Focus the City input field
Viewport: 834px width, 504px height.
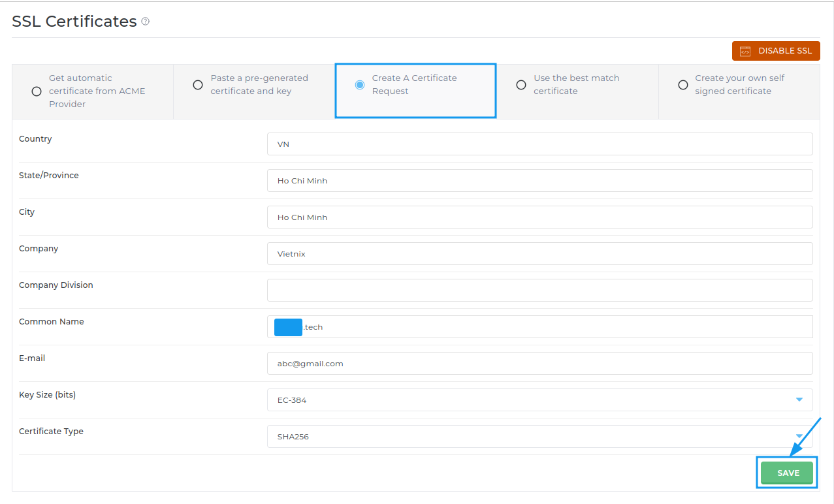[540, 217]
